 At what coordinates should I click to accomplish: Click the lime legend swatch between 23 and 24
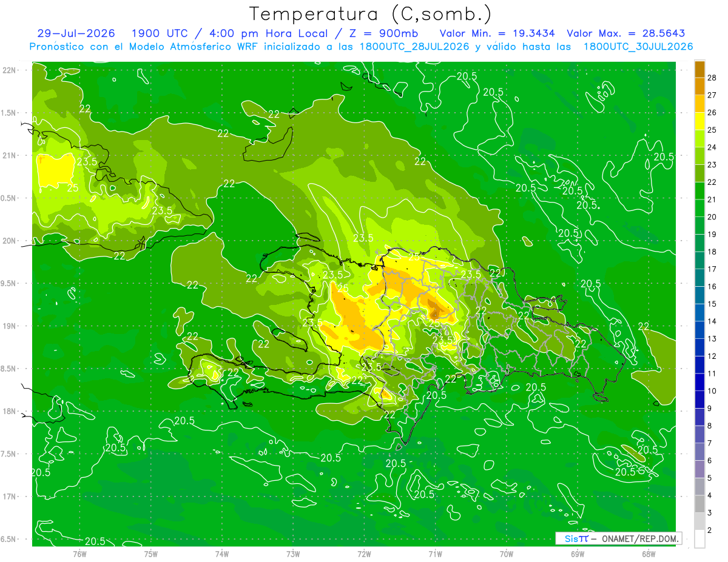tap(699, 156)
